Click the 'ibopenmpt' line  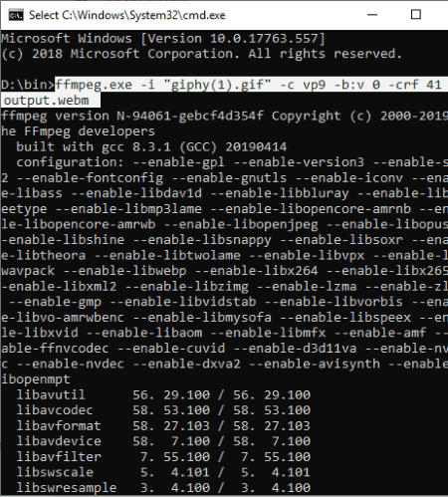36,379
